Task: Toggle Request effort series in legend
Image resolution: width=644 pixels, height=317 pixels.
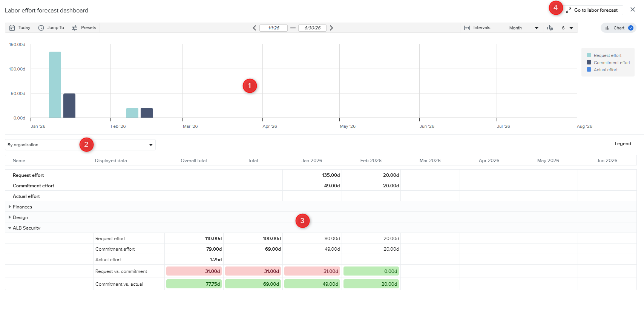Action: coord(607,55)
